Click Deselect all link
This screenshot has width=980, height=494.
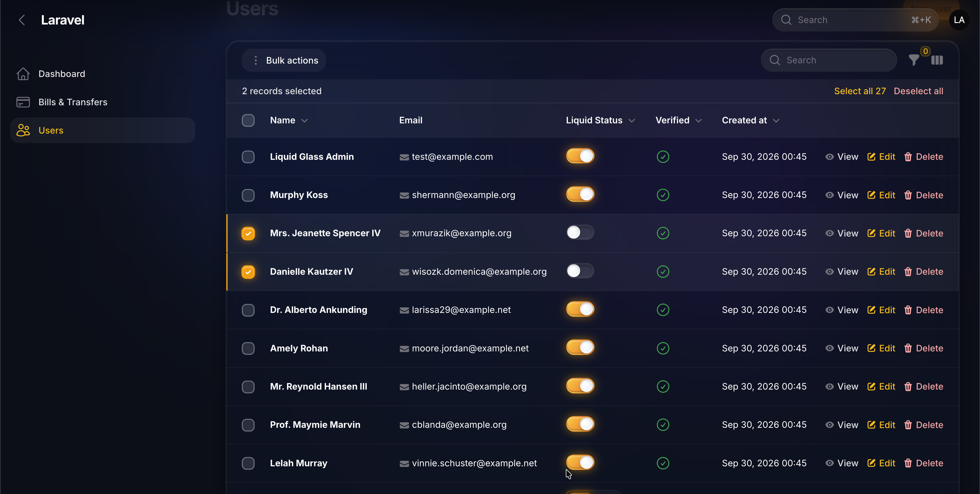tap(918, 91)
